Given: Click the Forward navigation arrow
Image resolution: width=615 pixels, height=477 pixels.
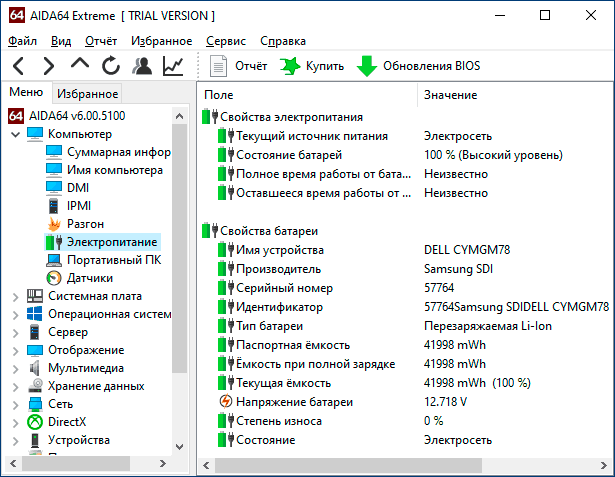Looking at the screenshot, I should point(48,66).
